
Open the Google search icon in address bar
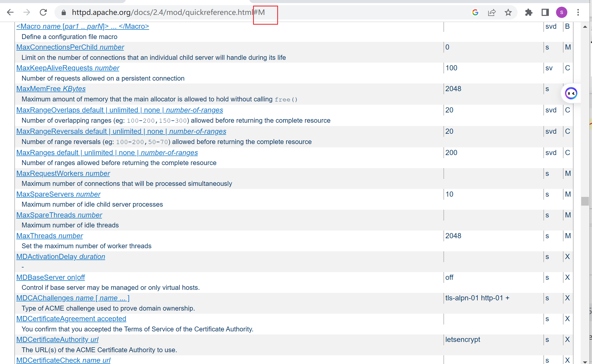click(x=475, y=12)
